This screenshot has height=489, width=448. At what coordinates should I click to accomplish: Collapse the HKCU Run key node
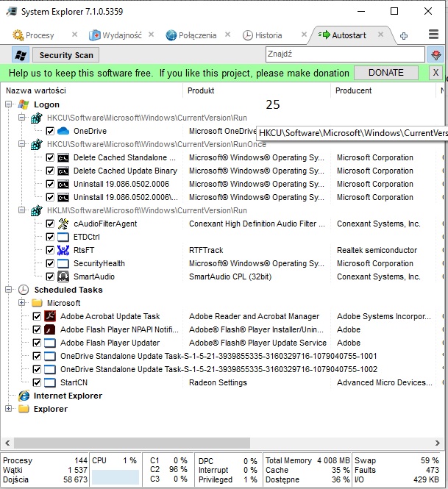tap(21, 118)
